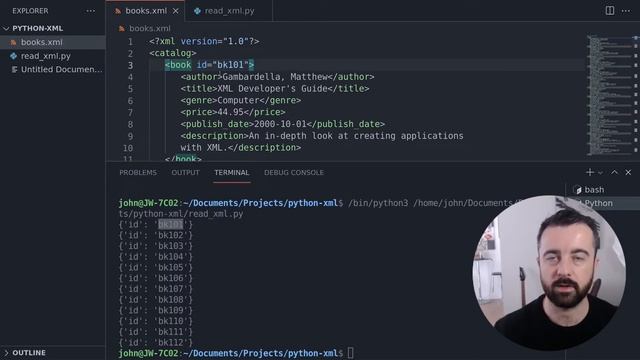This screenshot has width=640, height=360.
Task: Click the text file icon beside Untitled Document
Action: (x=14, y=69)
